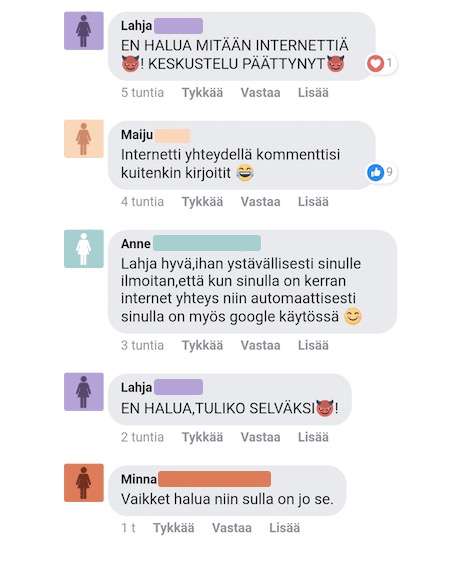Viewport: 463px width, 561px height.
Task: Click Vastaa under Maiju's comment
Action: (x=260, y=202)
